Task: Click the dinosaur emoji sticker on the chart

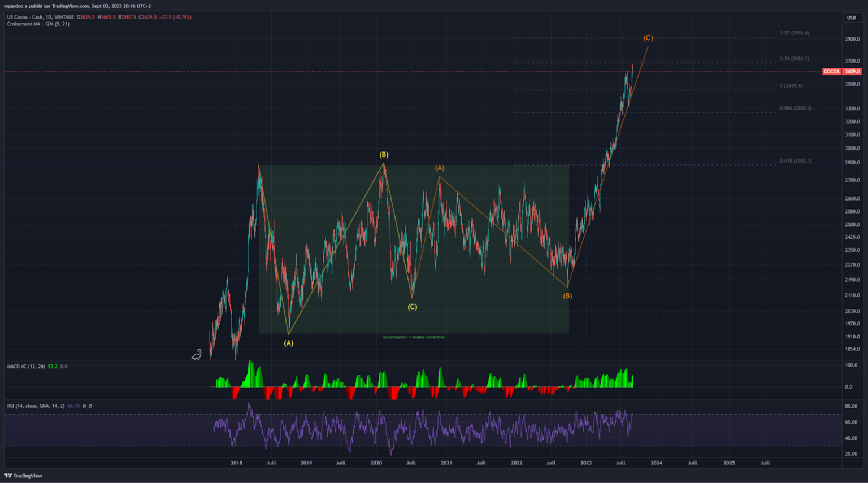Action: pos(195,354)
